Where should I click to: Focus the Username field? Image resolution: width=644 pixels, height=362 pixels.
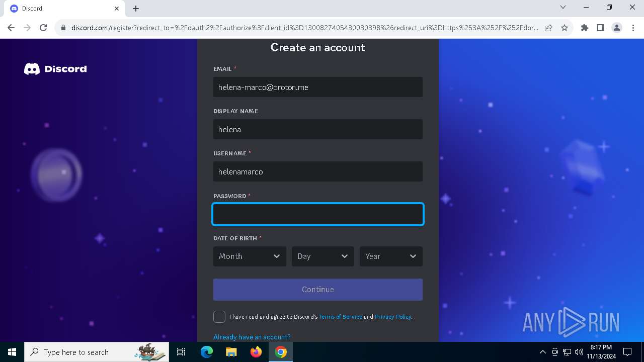pyautogui.click(x=318, y=171)
